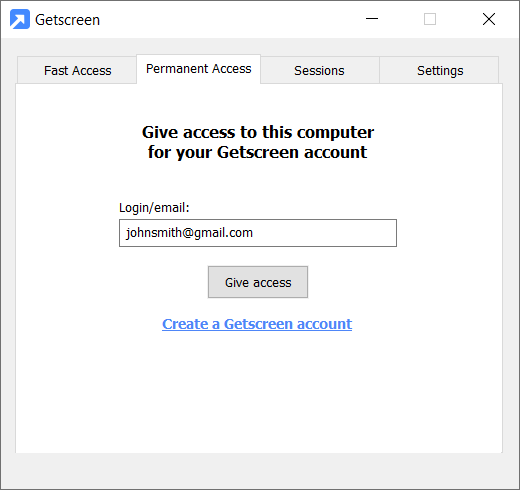Click the 'Login/email:' field label
The width and height of the screenshot is (520, 490).
click(x=154, y=208)
